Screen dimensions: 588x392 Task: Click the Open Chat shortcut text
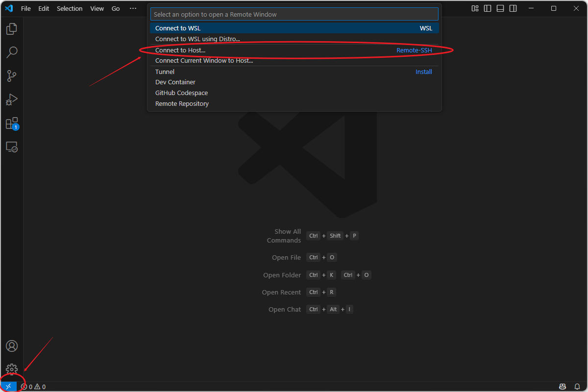click(x=285, y=309)
